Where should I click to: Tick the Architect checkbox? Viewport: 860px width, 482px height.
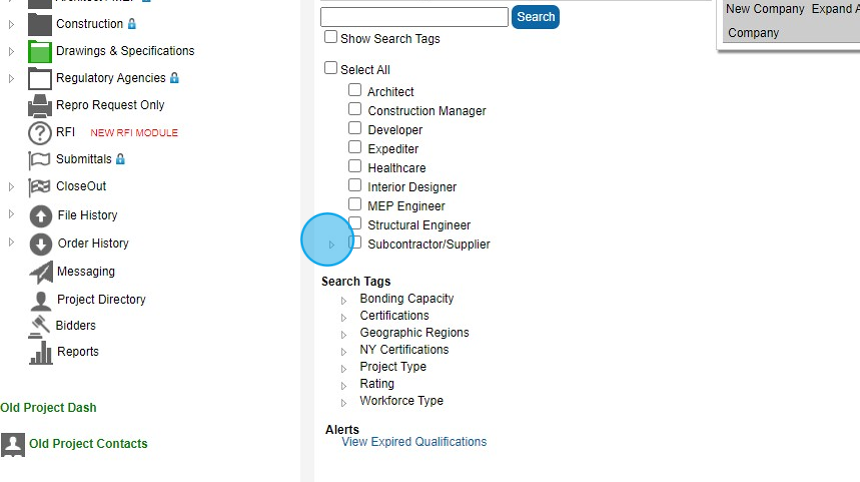click(x=355, y=90)
